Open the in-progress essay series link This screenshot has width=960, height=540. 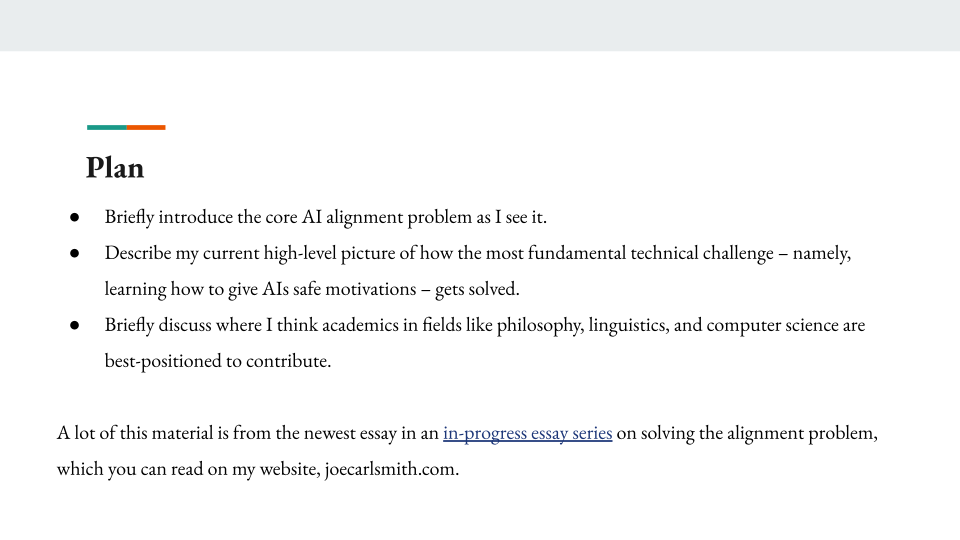pyautogui.click(x=527, y=433)
